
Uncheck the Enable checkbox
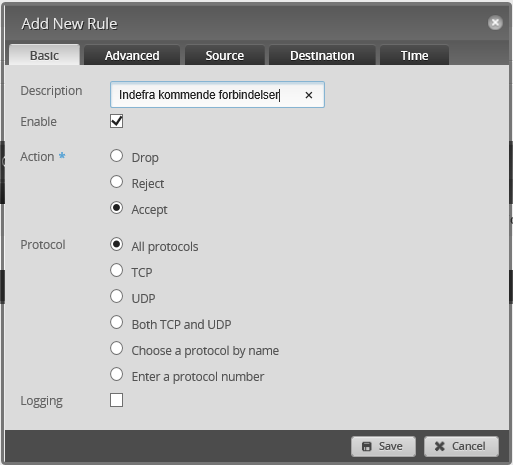116,121
